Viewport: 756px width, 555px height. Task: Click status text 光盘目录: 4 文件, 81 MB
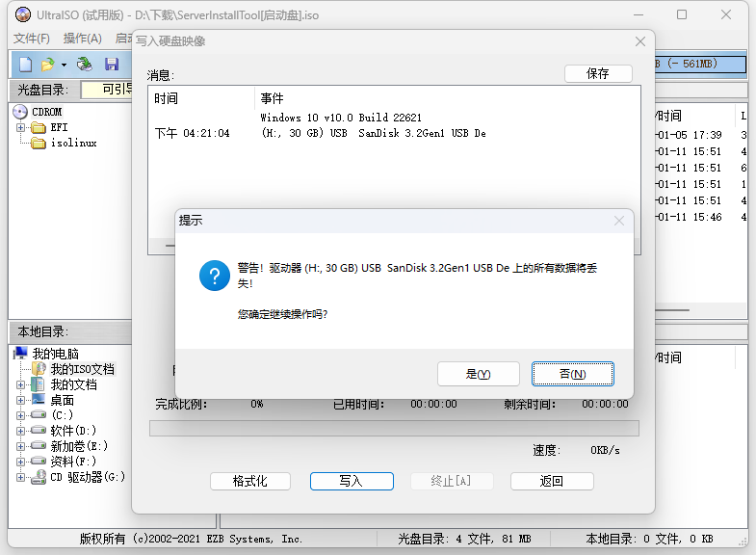point(464,539)
